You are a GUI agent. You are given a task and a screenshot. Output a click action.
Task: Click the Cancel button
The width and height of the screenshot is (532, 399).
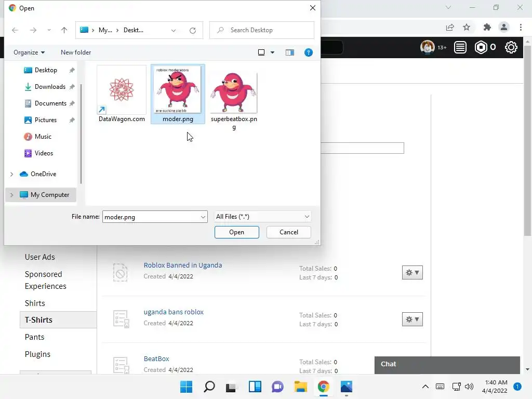click(289, 232)
